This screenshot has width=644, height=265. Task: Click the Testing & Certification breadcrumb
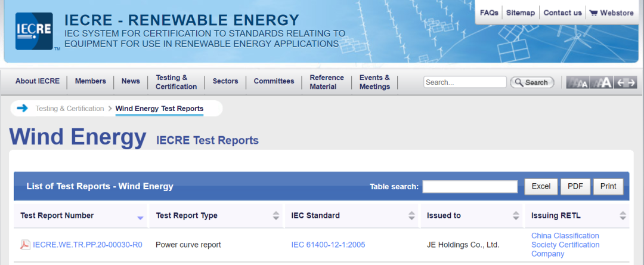pos(69,109)
